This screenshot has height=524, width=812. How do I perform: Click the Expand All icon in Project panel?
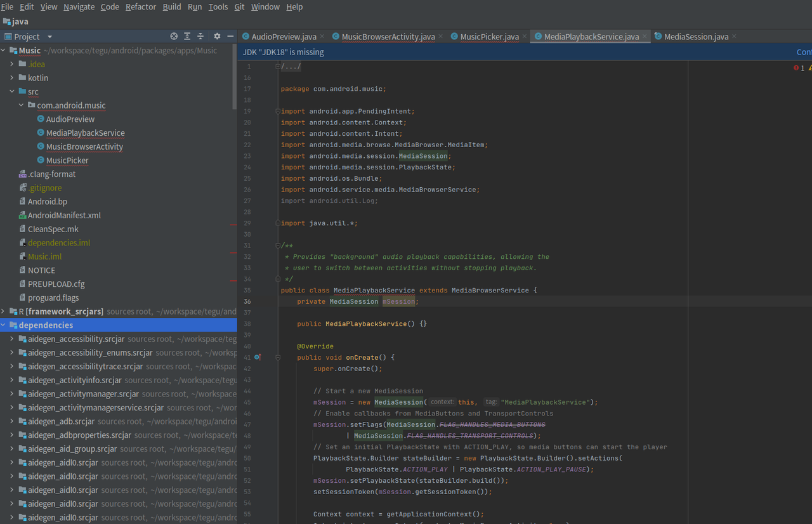tap(187, 37)
